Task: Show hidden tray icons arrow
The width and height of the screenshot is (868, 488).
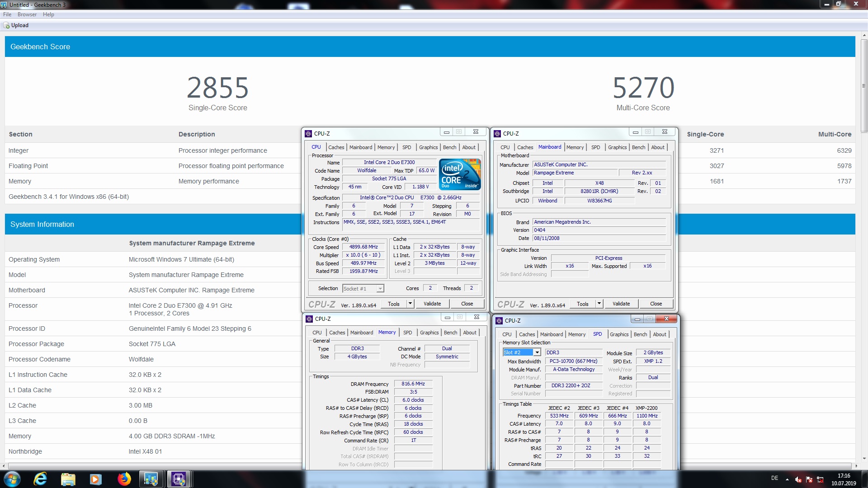Action: click(787, 479)
